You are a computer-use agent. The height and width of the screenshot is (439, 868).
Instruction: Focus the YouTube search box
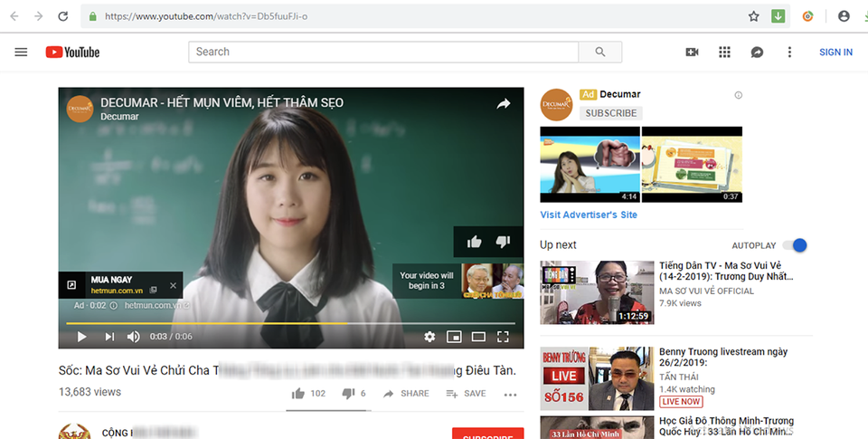point(383,52)
